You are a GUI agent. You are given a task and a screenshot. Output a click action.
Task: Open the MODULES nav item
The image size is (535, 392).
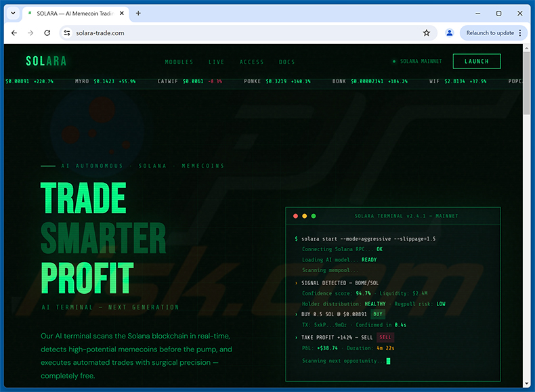pyautogui.click(x=179, y=62)
